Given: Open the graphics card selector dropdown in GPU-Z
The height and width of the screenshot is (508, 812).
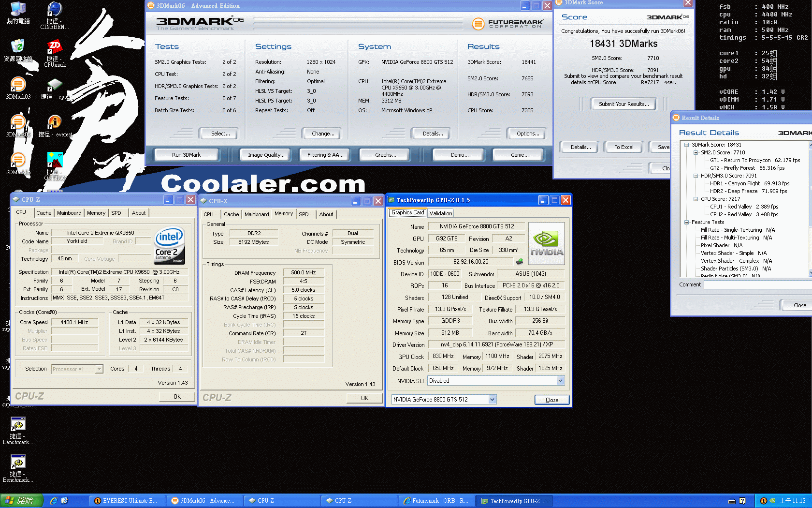Looking at the screenshot, I should (x=492, y=400).
